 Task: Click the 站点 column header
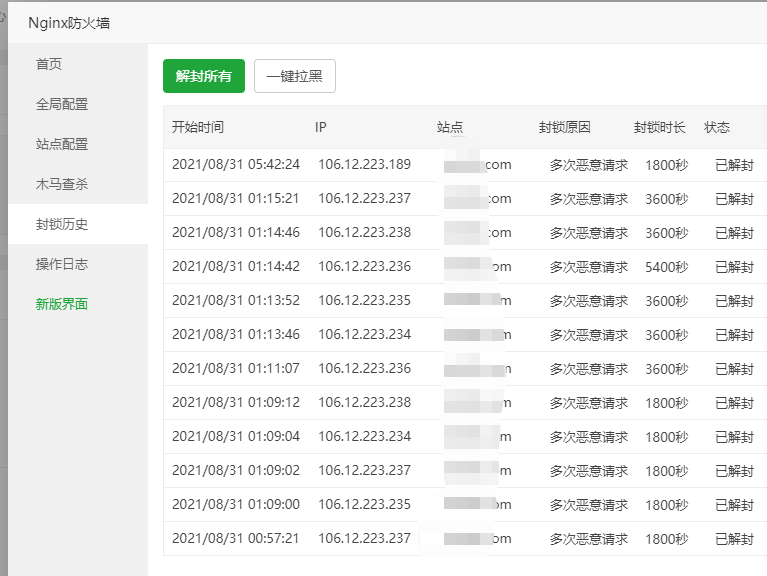[450, 127]
